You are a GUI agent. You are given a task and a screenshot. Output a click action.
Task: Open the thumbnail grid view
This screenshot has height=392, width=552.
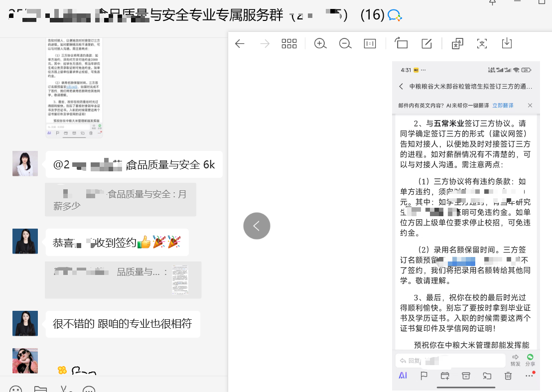click(x=289, y=44)
